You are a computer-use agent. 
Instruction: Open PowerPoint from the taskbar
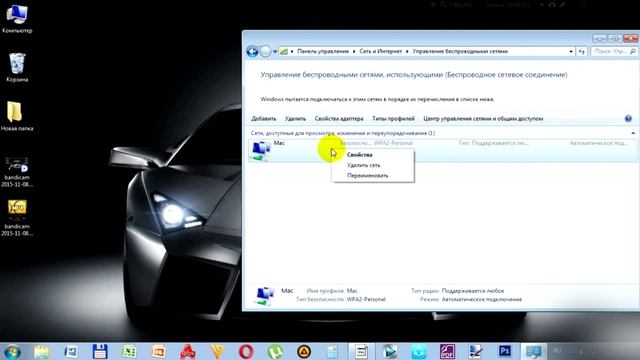158,351
